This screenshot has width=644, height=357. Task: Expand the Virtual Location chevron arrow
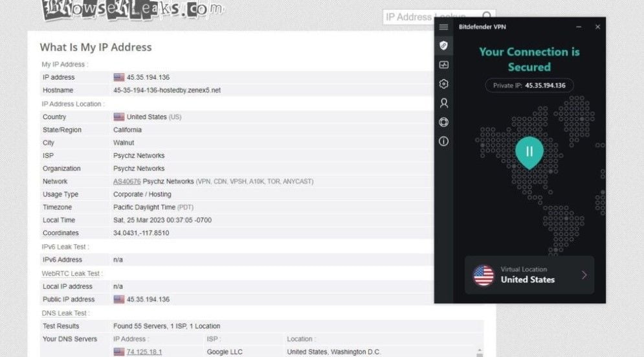click(584, 275)
